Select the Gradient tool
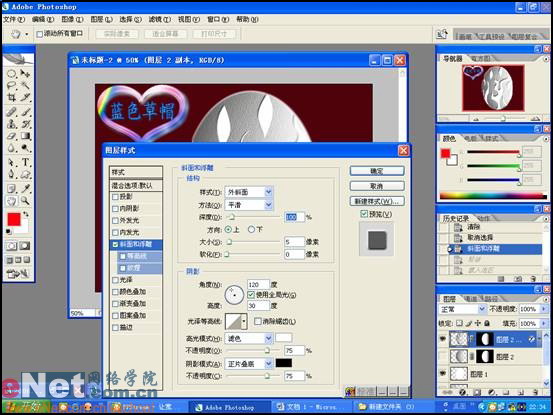Viewport: 553px width, 415px height. point(25,136)
